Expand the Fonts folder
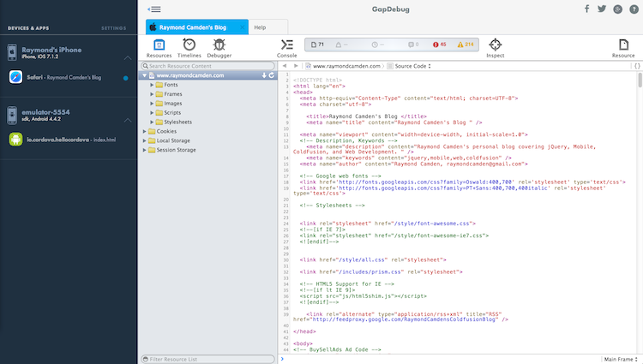 (152, 85)
